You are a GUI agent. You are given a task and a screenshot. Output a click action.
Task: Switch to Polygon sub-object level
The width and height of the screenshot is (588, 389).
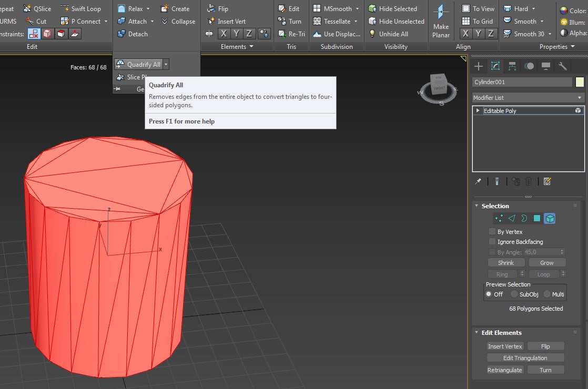click(x=537, y=219)
